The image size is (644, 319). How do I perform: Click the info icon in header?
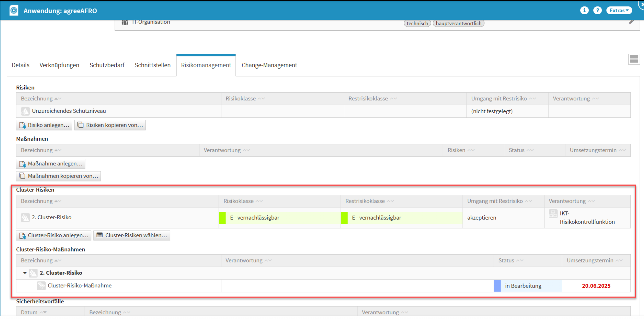pyautogui.click(x=584, y=10)
